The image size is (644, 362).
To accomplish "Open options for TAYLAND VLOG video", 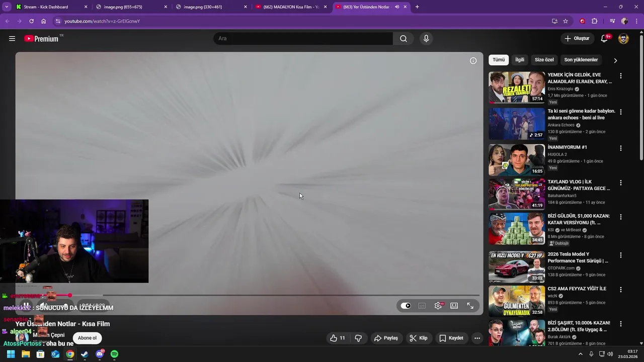I will [620, 183].
